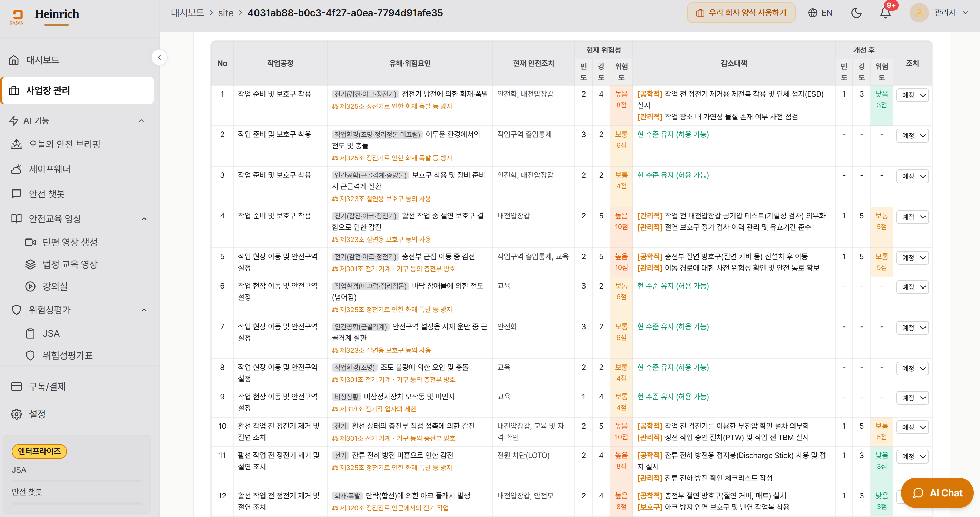Image resolution: width=980 pixels, height=517 pixels.
Task: Click the clipboard icon for JSA
Action: click(x=30, y=333)
